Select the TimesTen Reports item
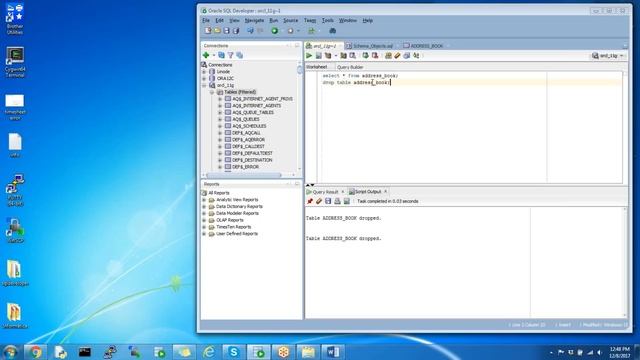 pyautogui.click(x=233, y=227)
